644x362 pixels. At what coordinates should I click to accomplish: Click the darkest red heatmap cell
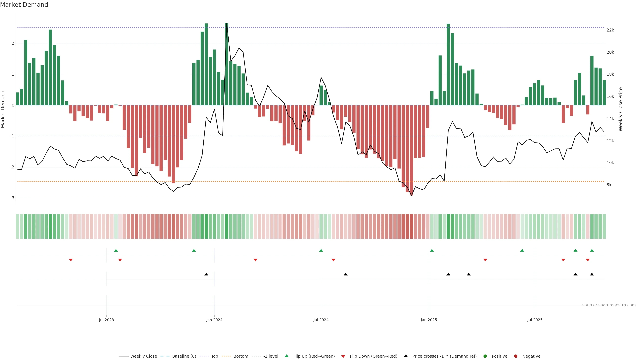[411, 226]
